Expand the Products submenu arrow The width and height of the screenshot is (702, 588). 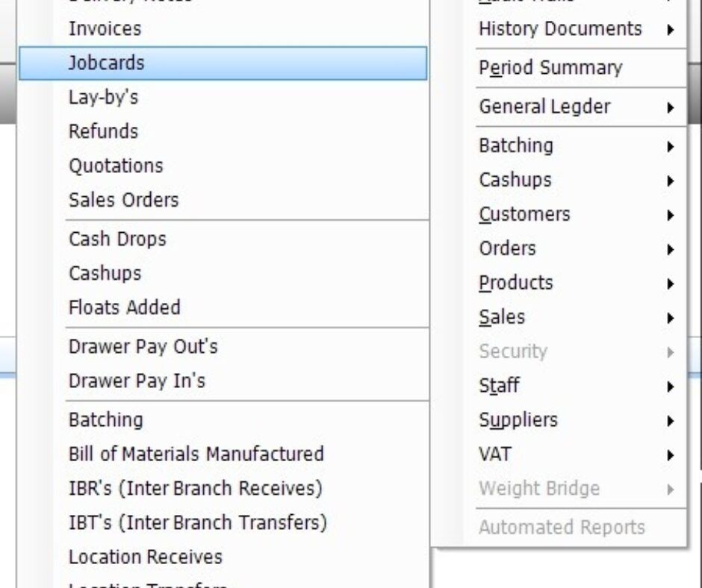(x=671, y=284)
